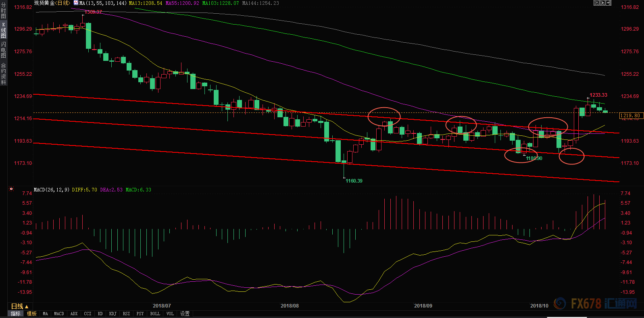Choose the MA indicator button
This screenshot has width=644, height=318.
(45, 314)
